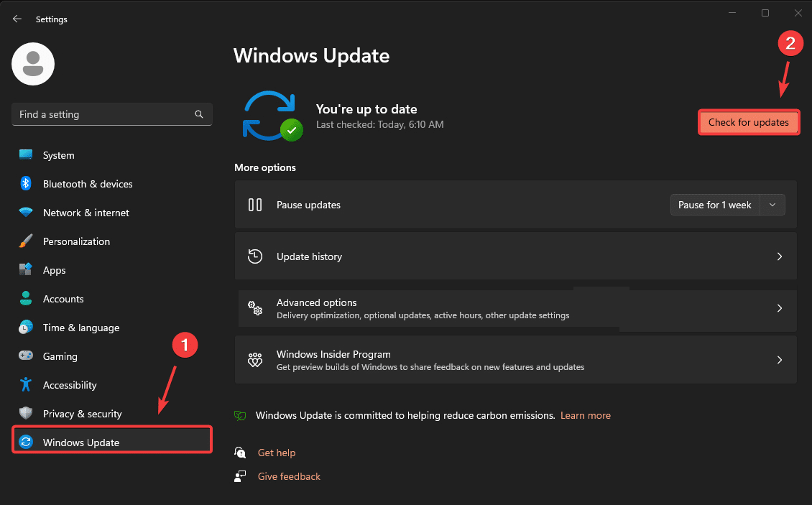812x505 pixels.
Task: Select System in the sidebar
Action: [58, 155]
